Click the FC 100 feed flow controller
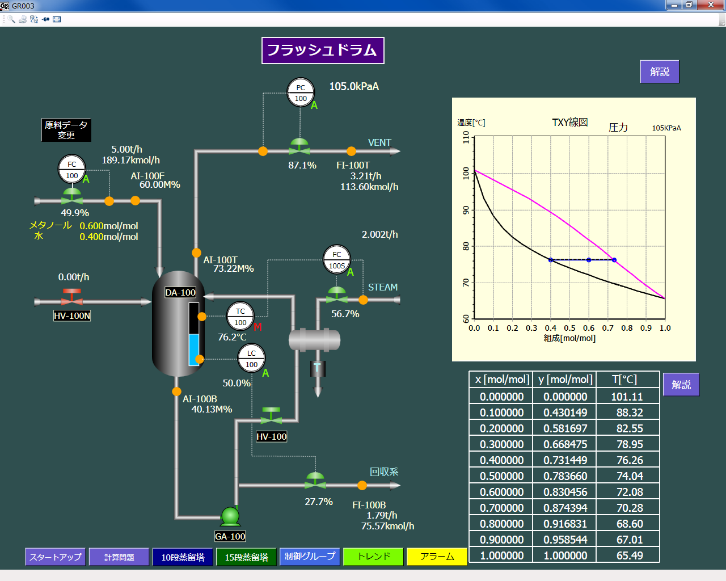The width and height of the screenshot is (726, 581). [71, 169]
